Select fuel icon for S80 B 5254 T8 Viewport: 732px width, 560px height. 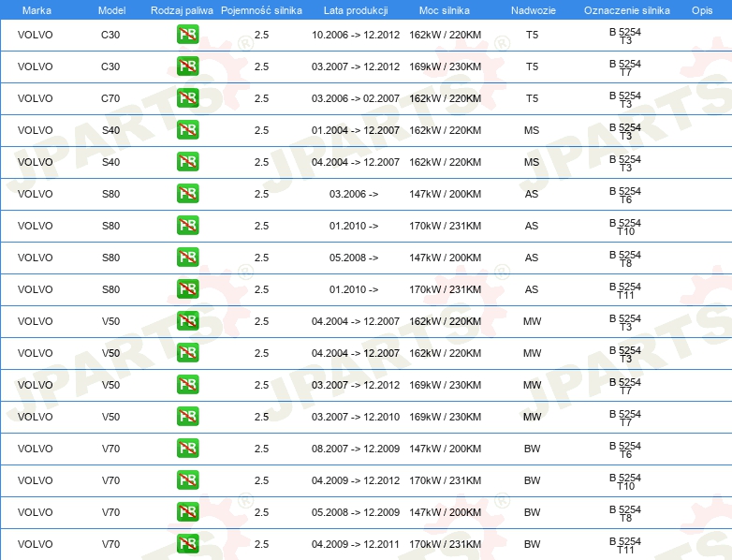pos(187,258)
